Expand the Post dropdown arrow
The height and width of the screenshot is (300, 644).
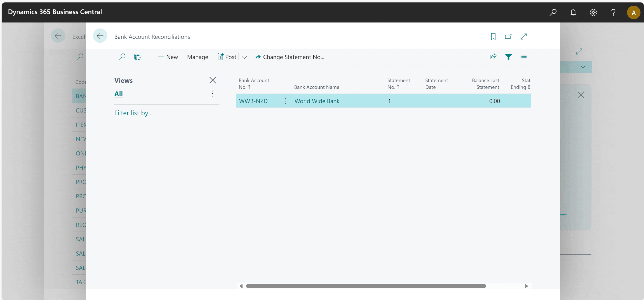pyautogui.click(x=244, y=57)
